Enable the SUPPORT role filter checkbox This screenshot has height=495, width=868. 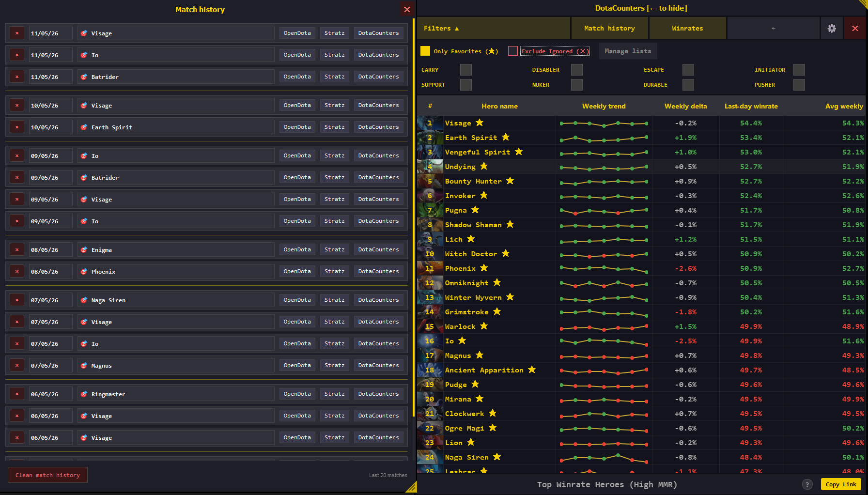click(x=466, y=85)
